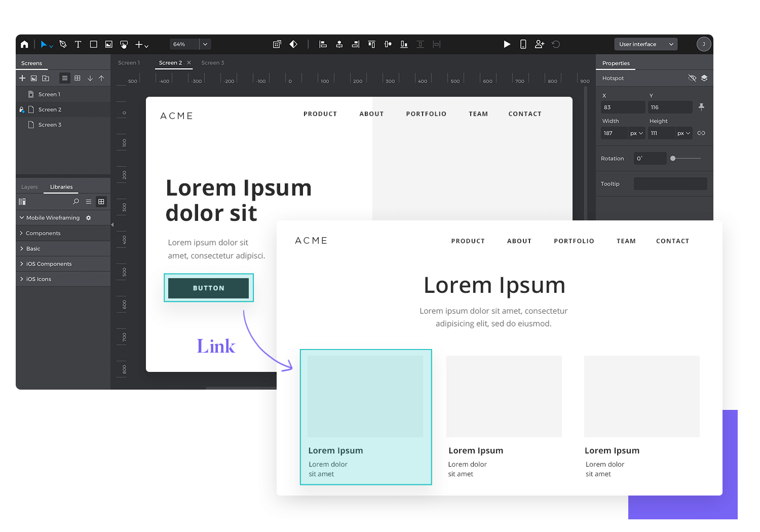Select Screen 2 in Screens list
The image size is (760, 532).
point(63,109)
